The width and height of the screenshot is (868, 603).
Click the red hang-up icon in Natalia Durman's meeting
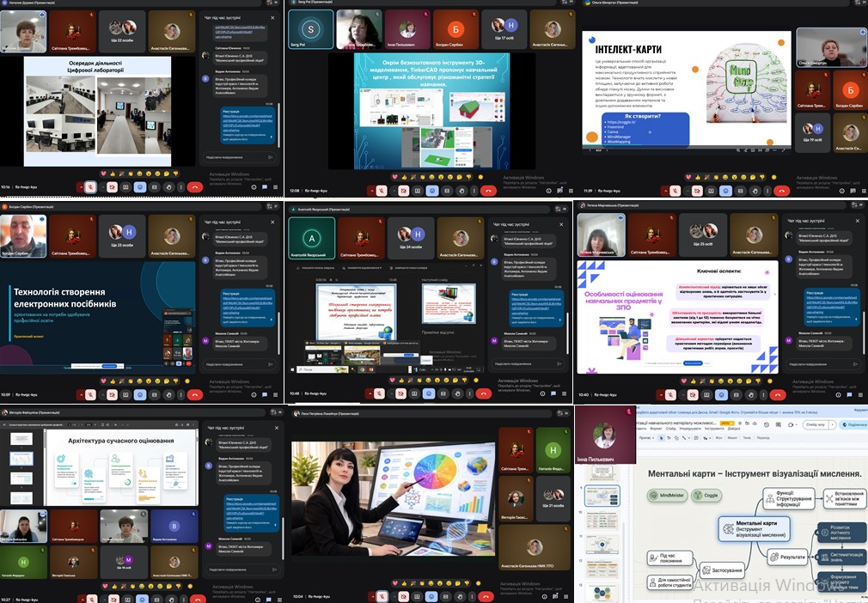click(x=195, y=186)
